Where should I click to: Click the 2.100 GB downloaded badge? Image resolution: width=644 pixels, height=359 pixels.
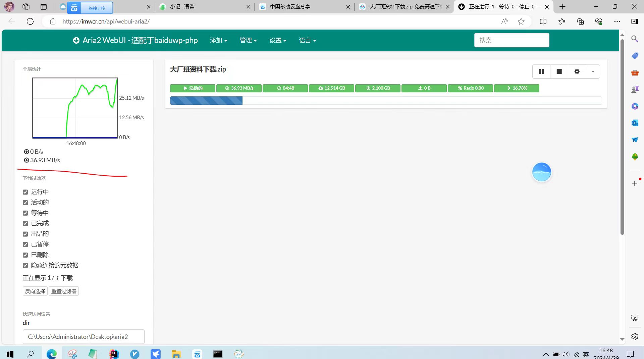[378, 88]
